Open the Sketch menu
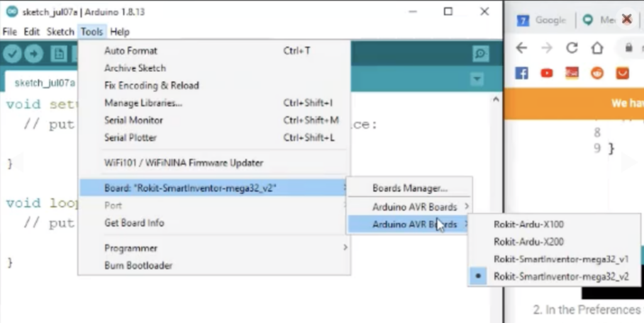The width and height of the screenshot is (644, 323). pos(60,31)
